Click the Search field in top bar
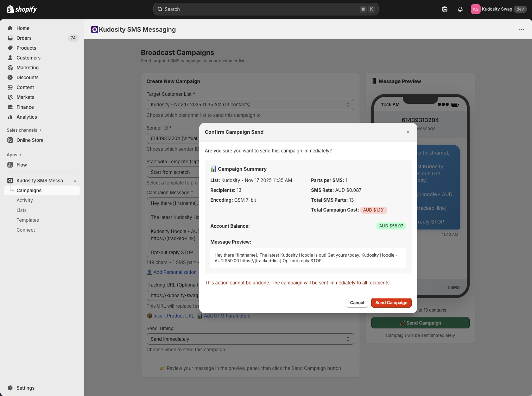Image resolution: width=532 pixels, height=396 pixels. tap(266, 9)
